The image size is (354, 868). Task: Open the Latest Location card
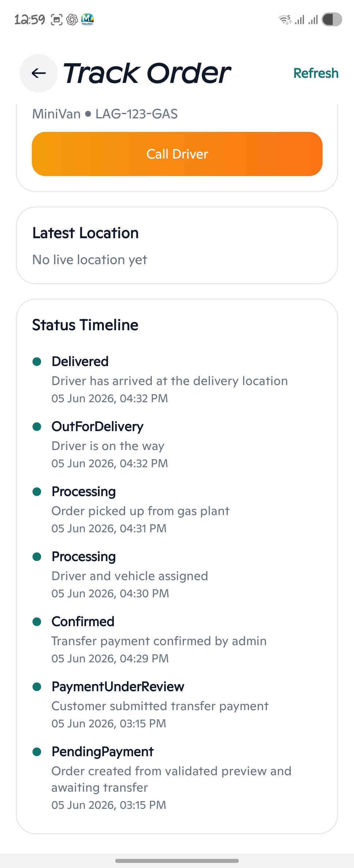click(177, 245)
